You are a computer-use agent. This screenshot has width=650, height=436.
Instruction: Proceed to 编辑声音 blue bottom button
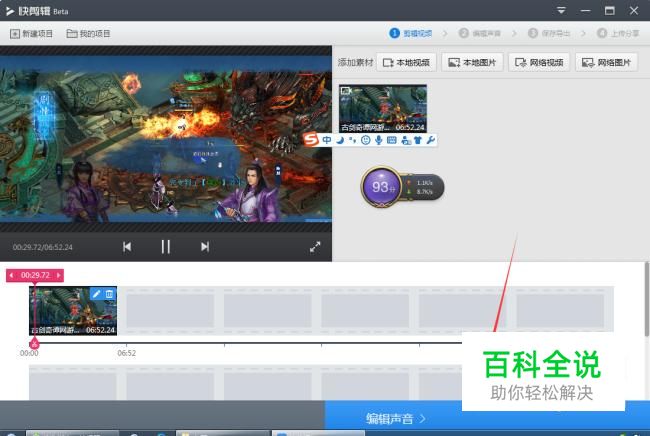395,419
